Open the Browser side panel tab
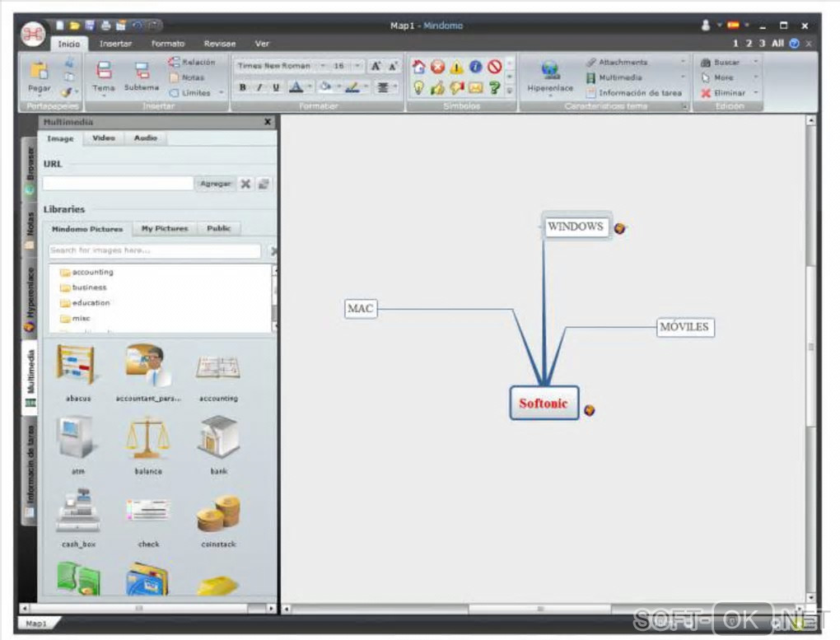This screenshot has width=840, height=640. point(30,170)
